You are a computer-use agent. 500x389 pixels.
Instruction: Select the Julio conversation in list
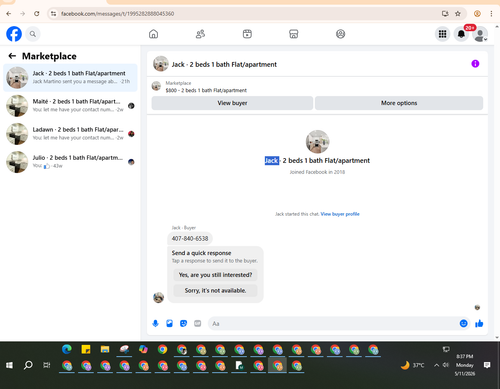[70, 162]
